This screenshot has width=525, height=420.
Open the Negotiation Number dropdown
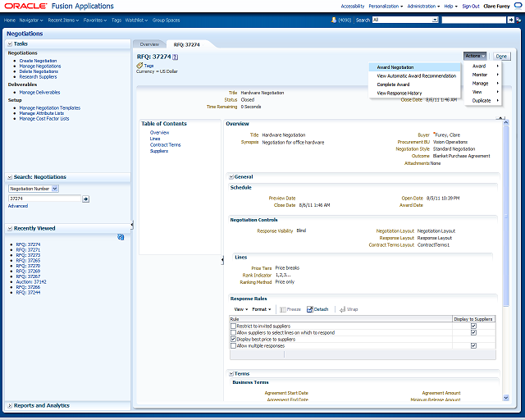coord(55,189)
